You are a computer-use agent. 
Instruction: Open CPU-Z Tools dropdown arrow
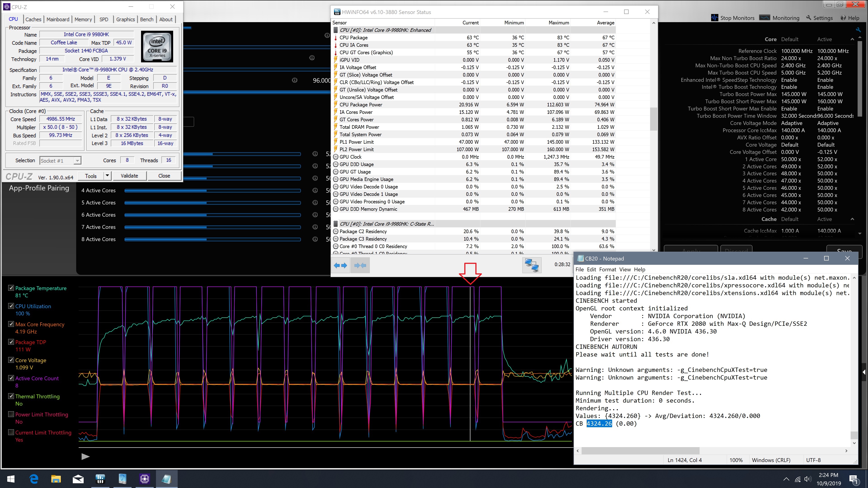tap(107, 176)
